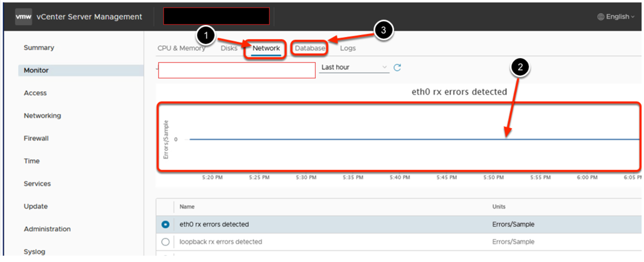Select Monitor in the left navigation
Viewport: 644px width, 262px height.
(x=36, y=71)
